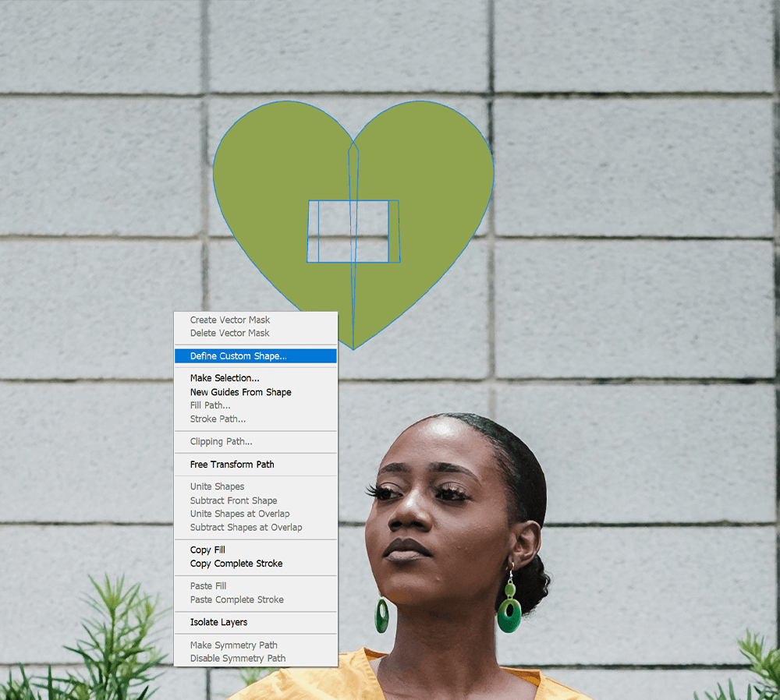Open Clipping Path... menu item
Viewport: 780px width, 700px height.
point(256,441)
